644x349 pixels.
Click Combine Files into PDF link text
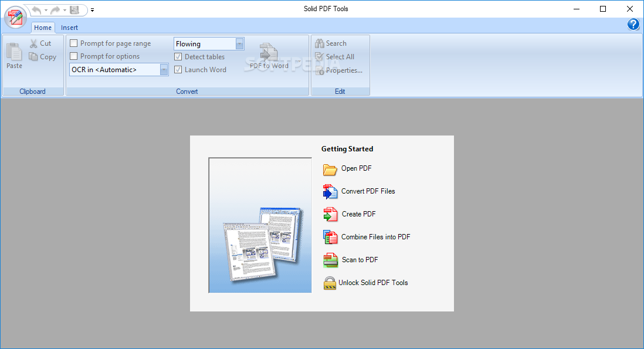376,237
